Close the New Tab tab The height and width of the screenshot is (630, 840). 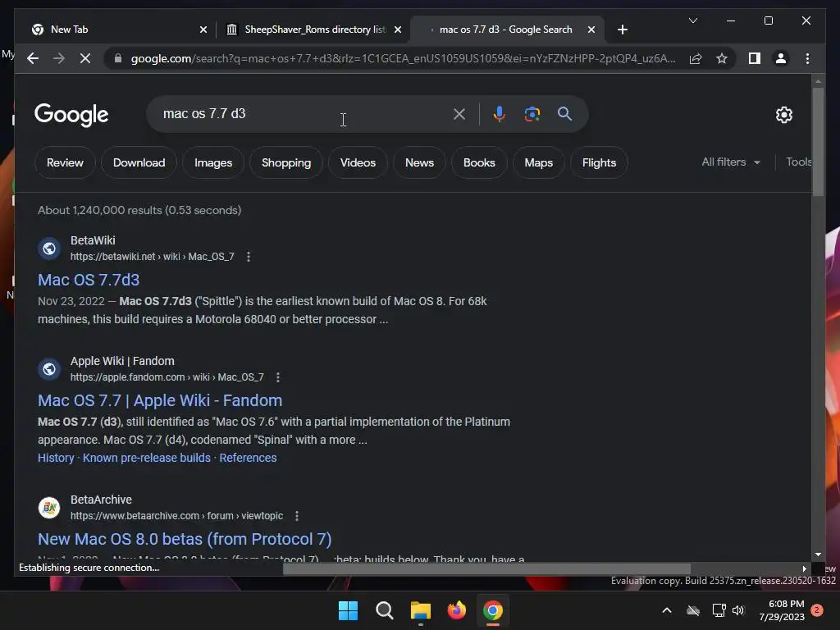pos(203,30)
